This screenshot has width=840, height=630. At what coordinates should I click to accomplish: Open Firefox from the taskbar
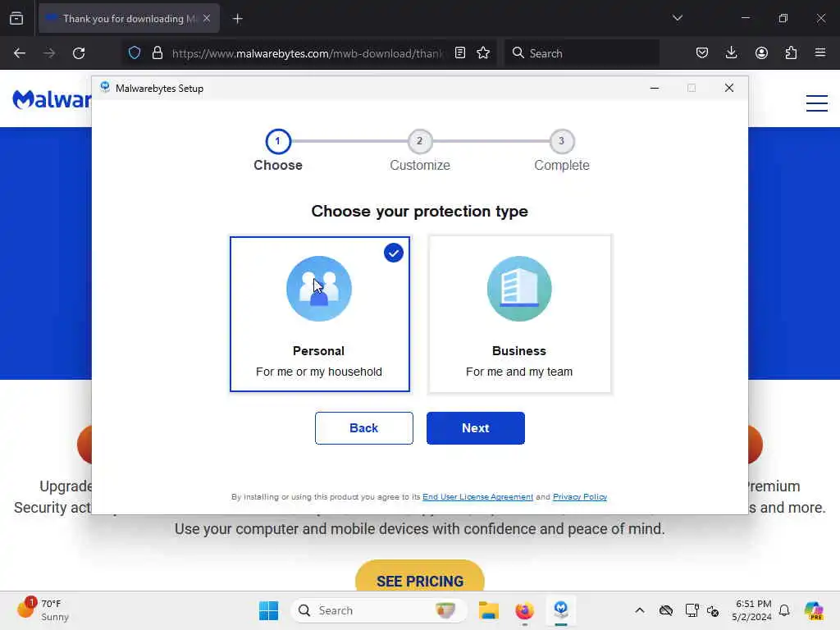524,610
